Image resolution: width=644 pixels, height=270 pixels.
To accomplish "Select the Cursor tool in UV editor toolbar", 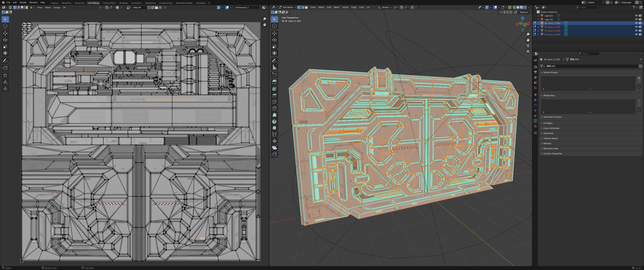I will [x=5, y=26].
